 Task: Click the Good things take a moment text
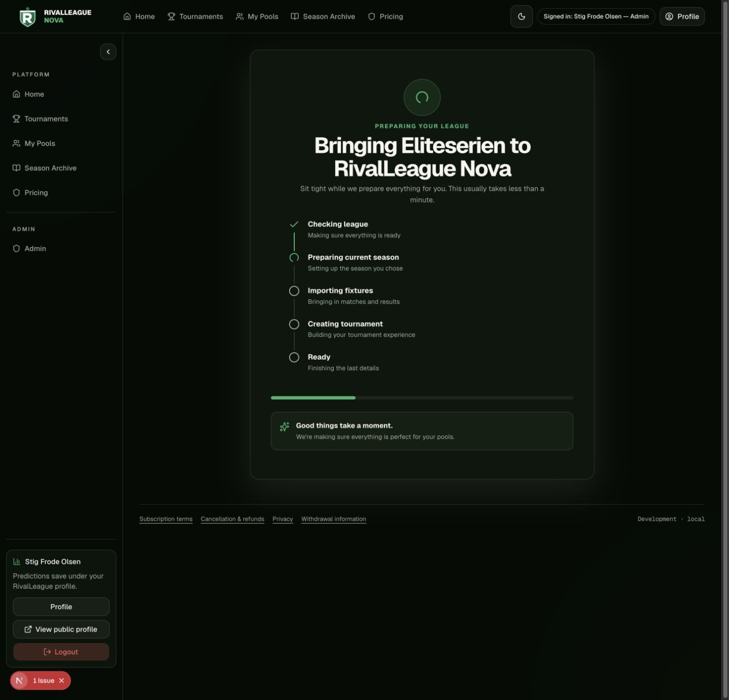[344, 426]
